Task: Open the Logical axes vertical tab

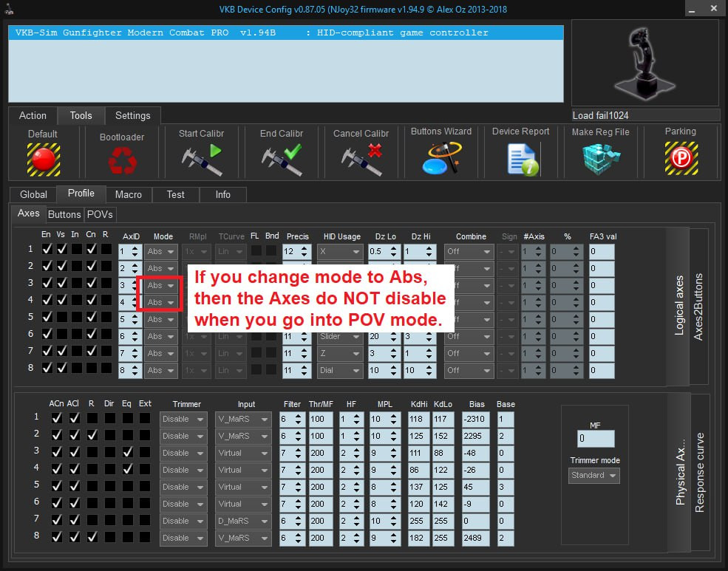Action: click(678, 306)
